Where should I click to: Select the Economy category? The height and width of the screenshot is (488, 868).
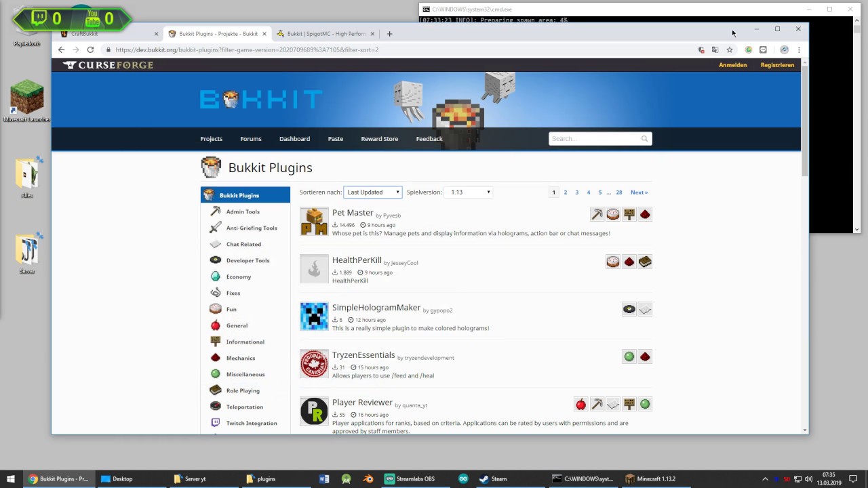pyautogui.click(x=238, y=277)
